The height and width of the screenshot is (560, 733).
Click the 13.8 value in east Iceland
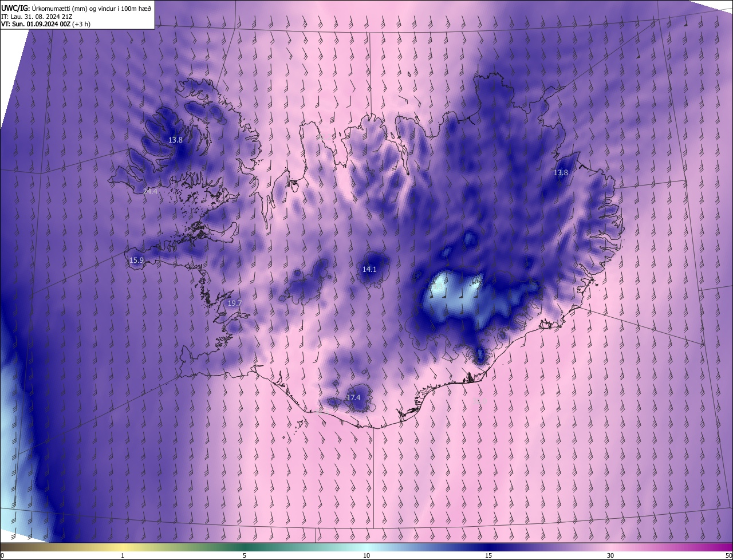pyautogui.click(x=561, y=173)
